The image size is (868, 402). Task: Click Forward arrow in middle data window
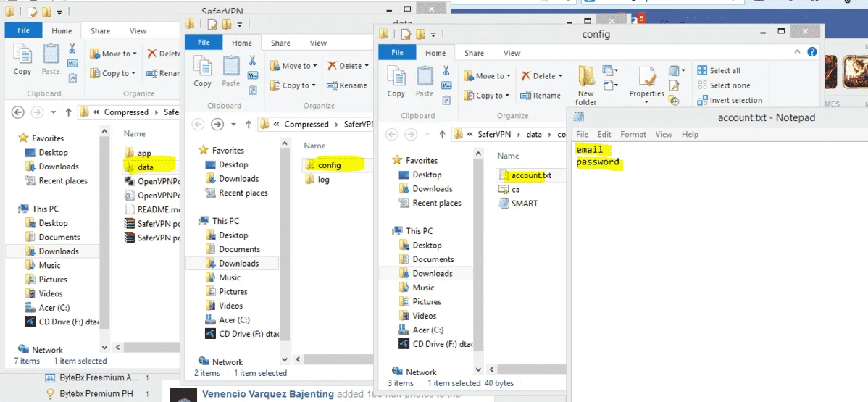click(x=217, y=124)
